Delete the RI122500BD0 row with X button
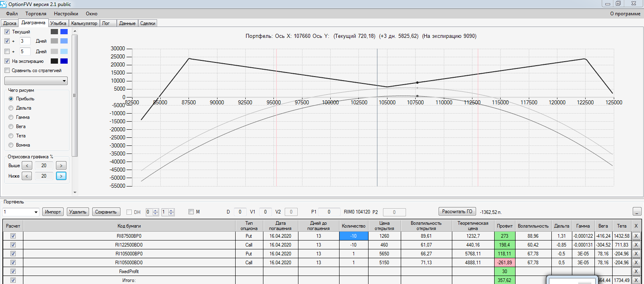This screenshot has height=284, width=644. tap(636, 245)
